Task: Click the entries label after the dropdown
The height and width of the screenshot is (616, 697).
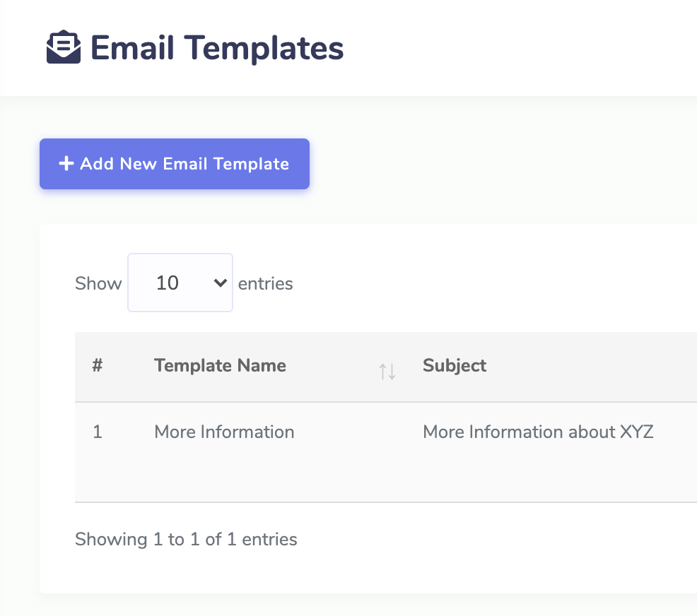Action: tap(266, 283)
